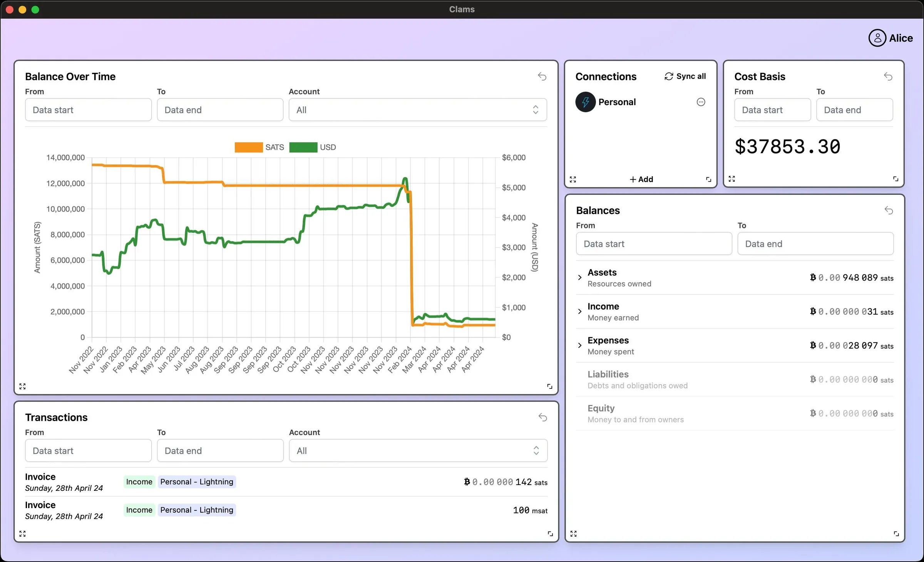The height and width of the screenshot is (562, 924).
Task: Open the Account dropdown in Transactions
Action: pos(418,451)
